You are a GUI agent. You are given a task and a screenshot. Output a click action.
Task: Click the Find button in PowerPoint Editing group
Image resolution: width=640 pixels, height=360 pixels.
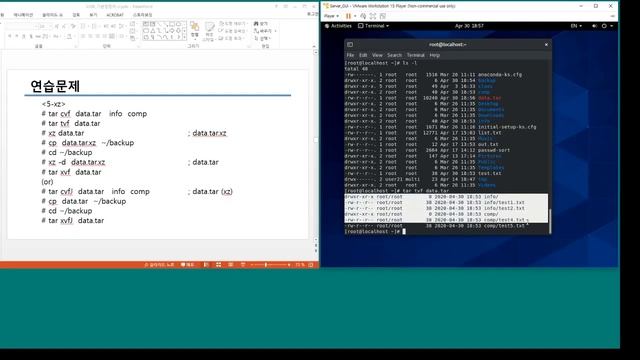pyautogui.click(x=261, y=24)
